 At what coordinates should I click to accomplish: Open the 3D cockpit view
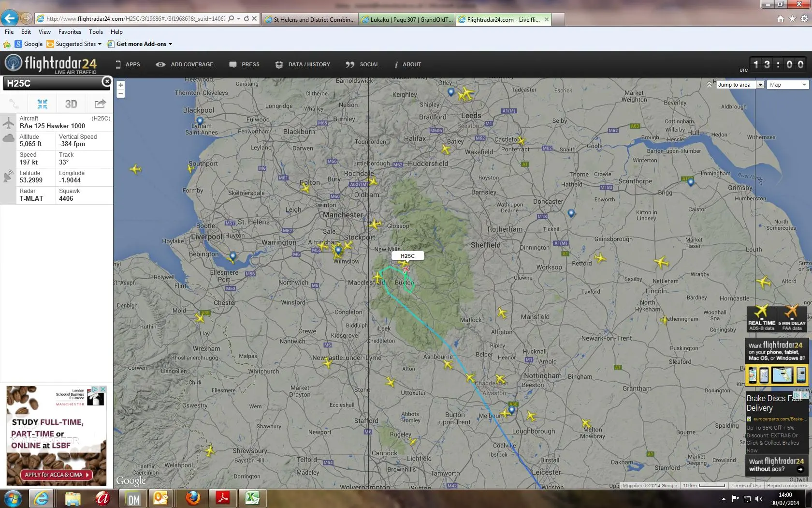tap(71, 104)
